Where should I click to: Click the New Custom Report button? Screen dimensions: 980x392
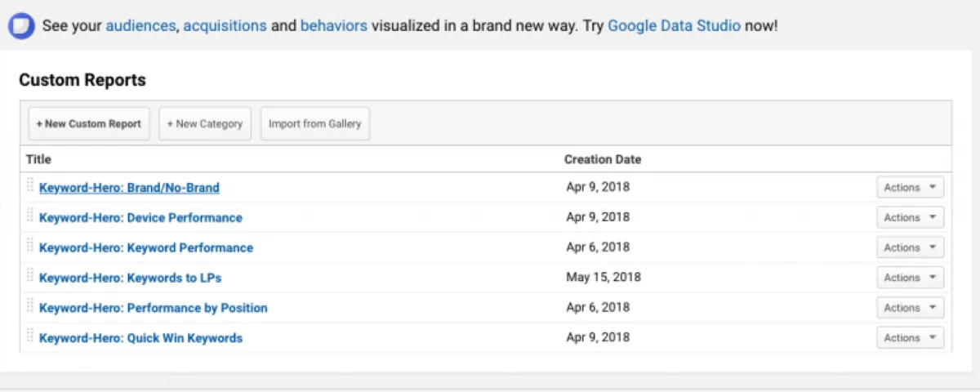88,124
